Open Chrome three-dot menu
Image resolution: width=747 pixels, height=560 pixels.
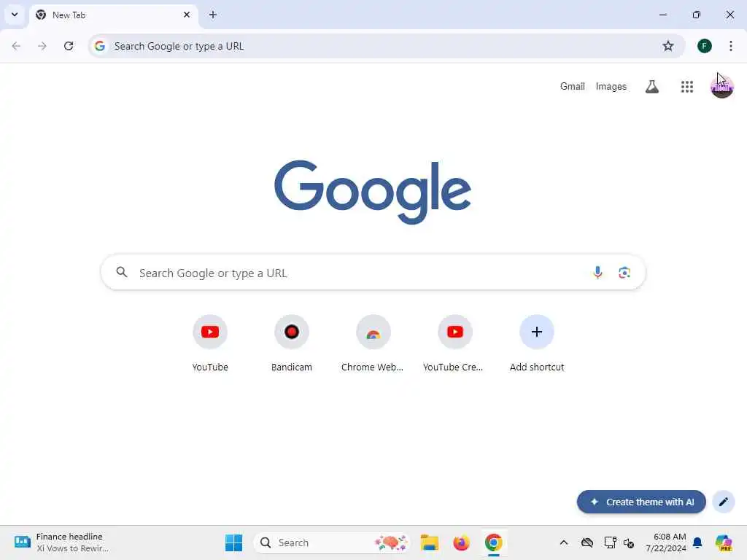click(x=731, y=46)
